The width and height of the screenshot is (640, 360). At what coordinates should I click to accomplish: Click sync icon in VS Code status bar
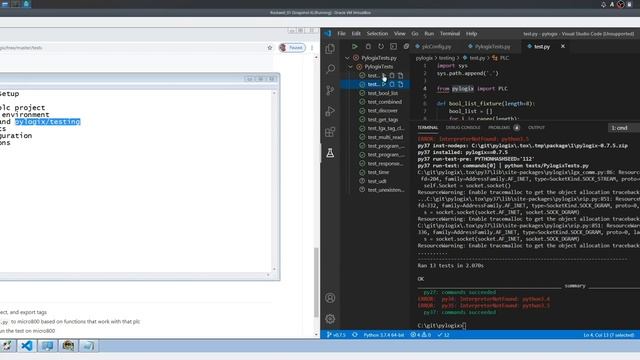coord(355,335)
